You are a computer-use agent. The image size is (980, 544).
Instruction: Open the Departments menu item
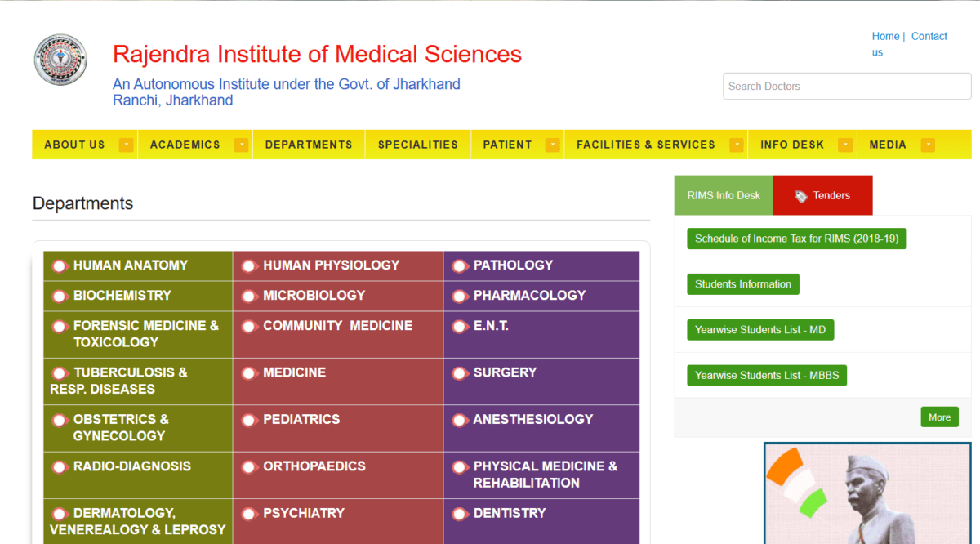309,145
